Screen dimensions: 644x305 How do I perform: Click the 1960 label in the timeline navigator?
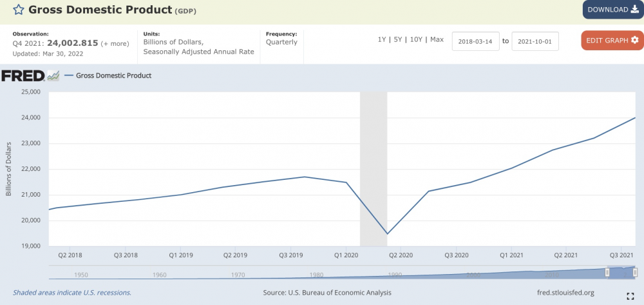tap(159, 275)
